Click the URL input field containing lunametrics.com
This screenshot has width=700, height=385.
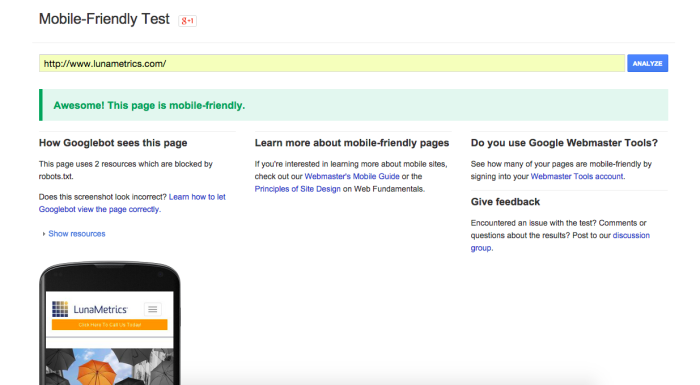(332, 63)
